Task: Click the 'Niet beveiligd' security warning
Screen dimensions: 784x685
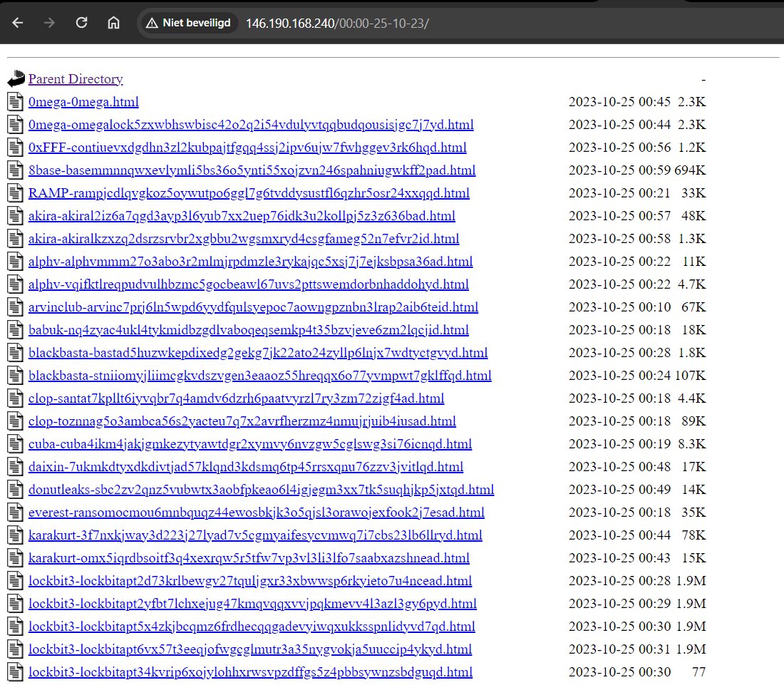Action: [188, 23]
